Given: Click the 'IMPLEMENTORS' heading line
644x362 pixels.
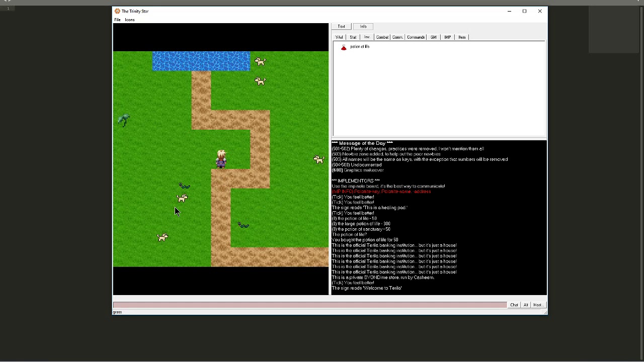Looking at the screenshot, I should 356,180.
